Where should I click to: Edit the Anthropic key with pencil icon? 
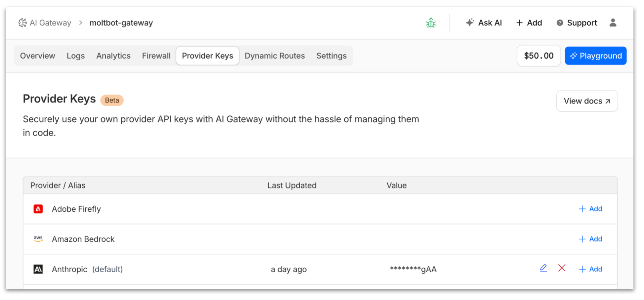[543, 268]
